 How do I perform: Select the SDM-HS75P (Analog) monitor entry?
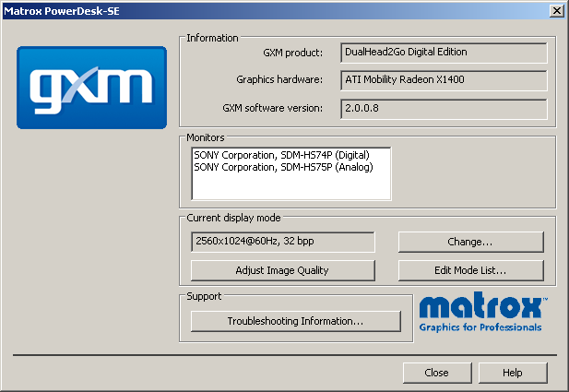point(283,167)
